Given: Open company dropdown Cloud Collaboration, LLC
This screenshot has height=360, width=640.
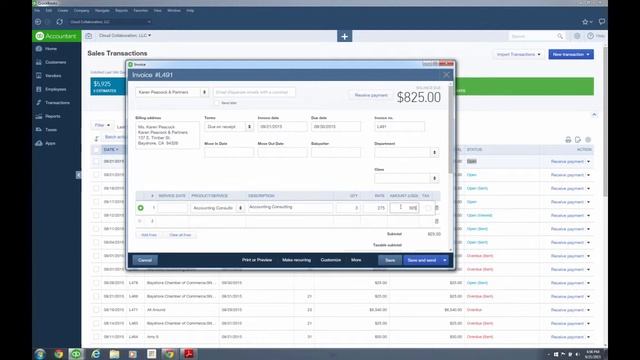Looking at the screenshot, I should [125, 36].
